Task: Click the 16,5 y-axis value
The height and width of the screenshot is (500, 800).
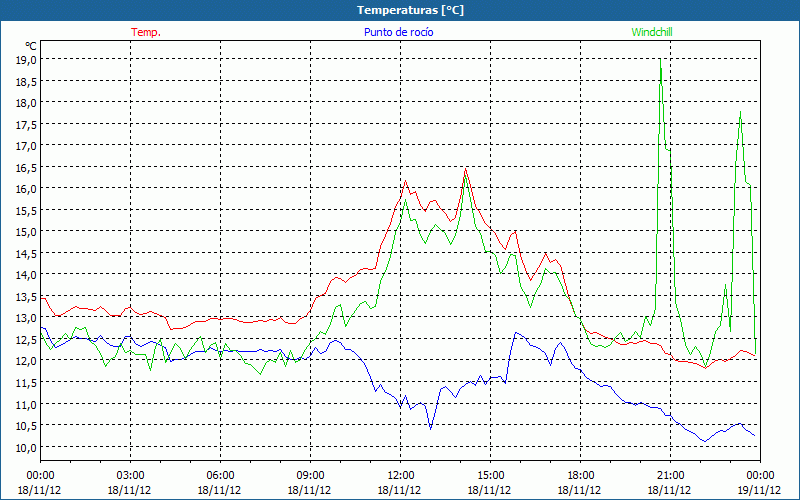Action: point(27,167)
